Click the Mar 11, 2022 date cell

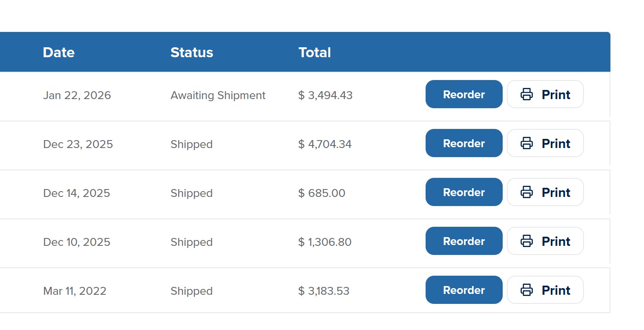click(75, 291)
